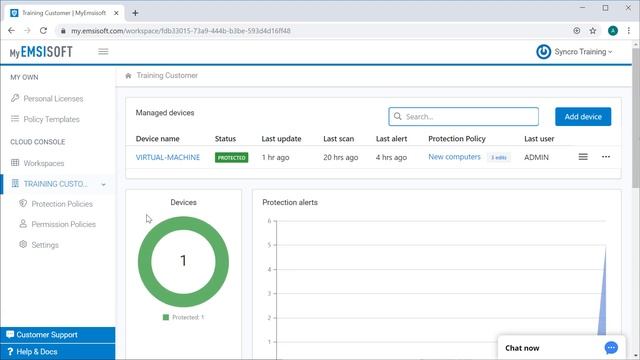Sort by Last scan column header
Viewport: 640px width, 360px height.
coord(338,139)
